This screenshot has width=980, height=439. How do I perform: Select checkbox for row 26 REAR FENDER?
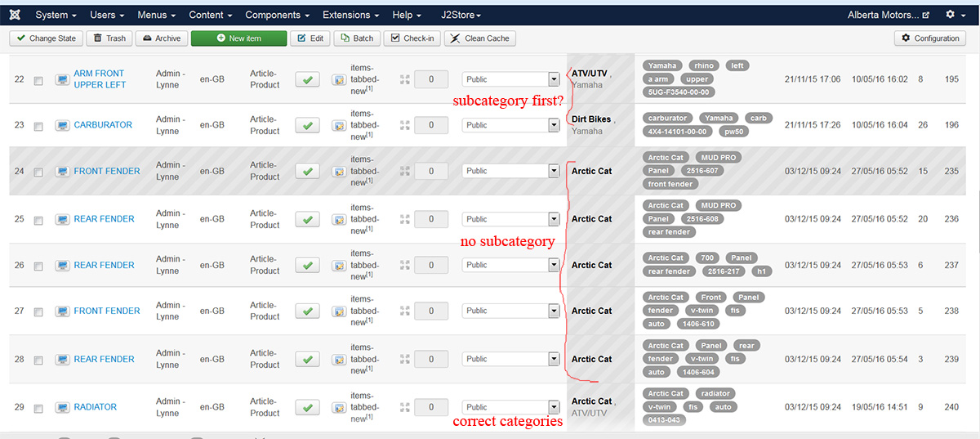38,266
